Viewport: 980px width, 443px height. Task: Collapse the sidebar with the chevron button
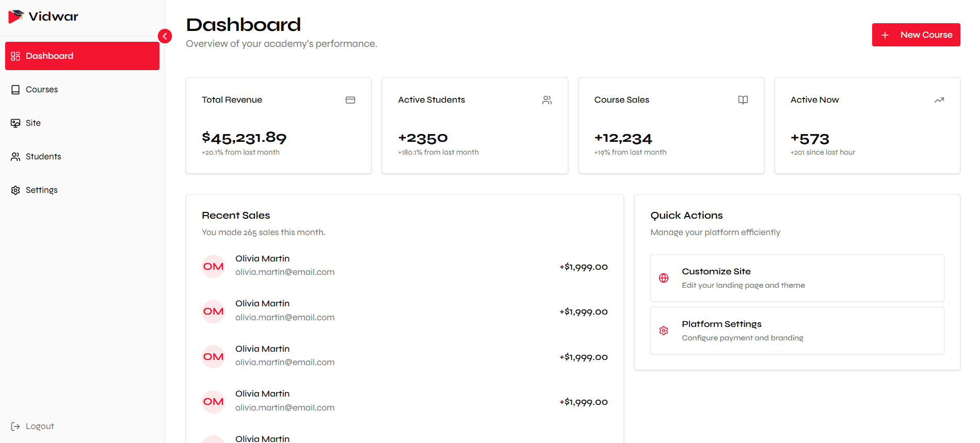(x=165, y=36)
